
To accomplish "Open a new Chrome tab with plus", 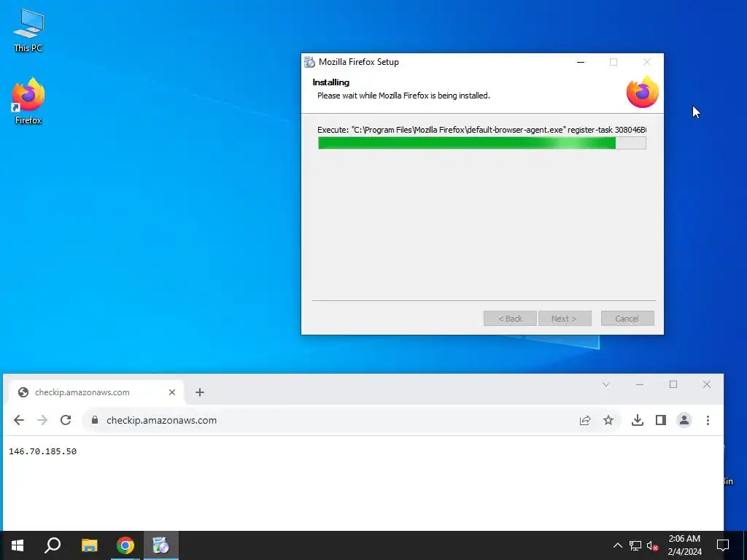I will [x=200, y=392].
